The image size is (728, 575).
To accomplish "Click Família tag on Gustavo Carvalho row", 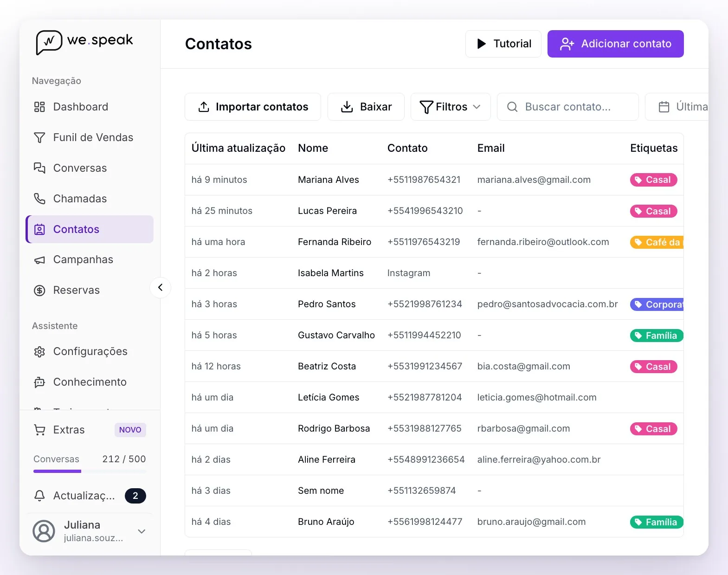I will click(x=657, y=335).
